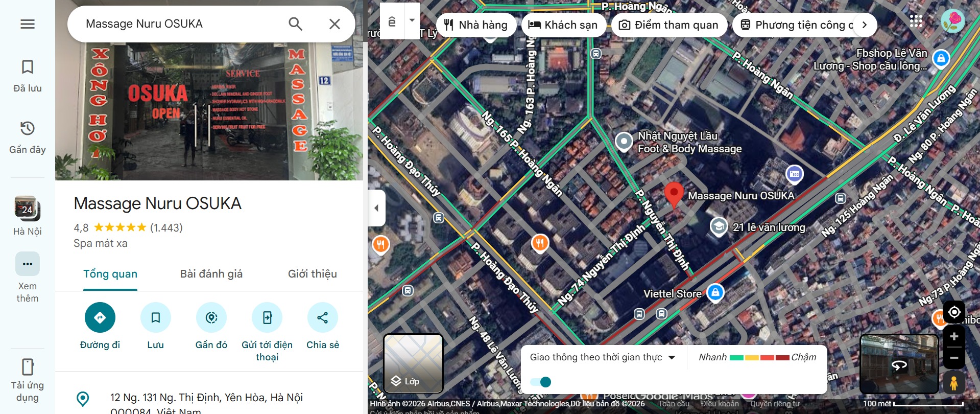Click the Điều khoản terms link
The image size is (980, 414).
720,404
